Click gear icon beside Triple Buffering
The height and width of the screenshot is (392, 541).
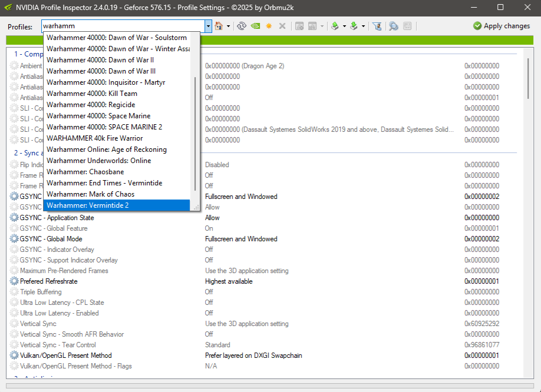14,292
